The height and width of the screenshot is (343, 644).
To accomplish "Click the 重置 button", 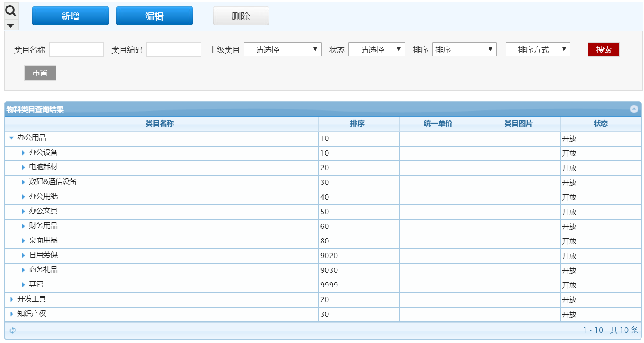I will click(x=40, y=73).
